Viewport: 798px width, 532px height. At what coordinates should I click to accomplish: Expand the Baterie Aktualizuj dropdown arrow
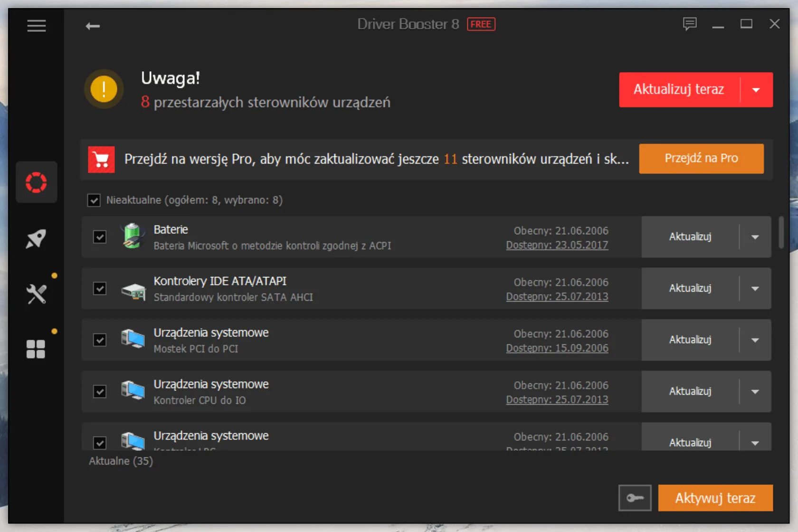point(755,237)
